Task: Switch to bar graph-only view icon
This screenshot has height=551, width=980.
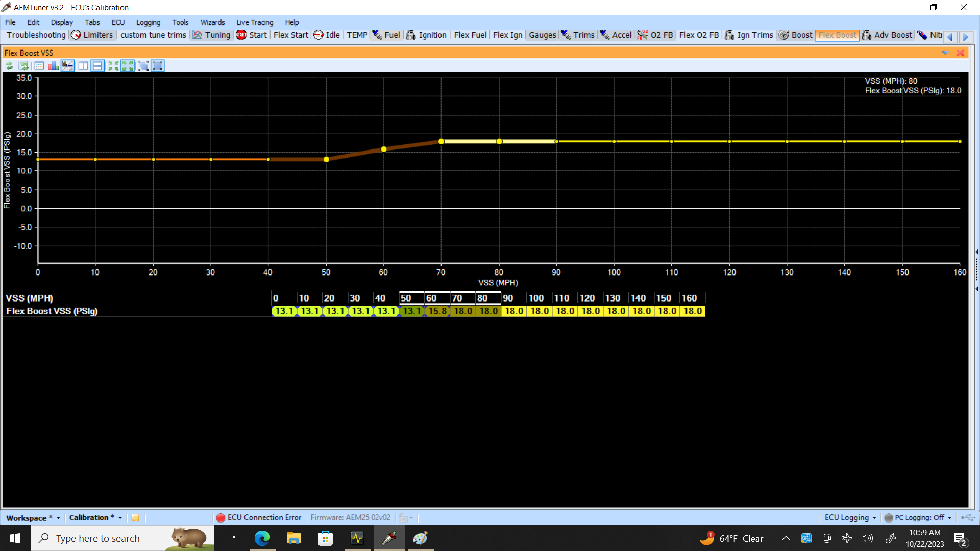Action: [53, 66]
